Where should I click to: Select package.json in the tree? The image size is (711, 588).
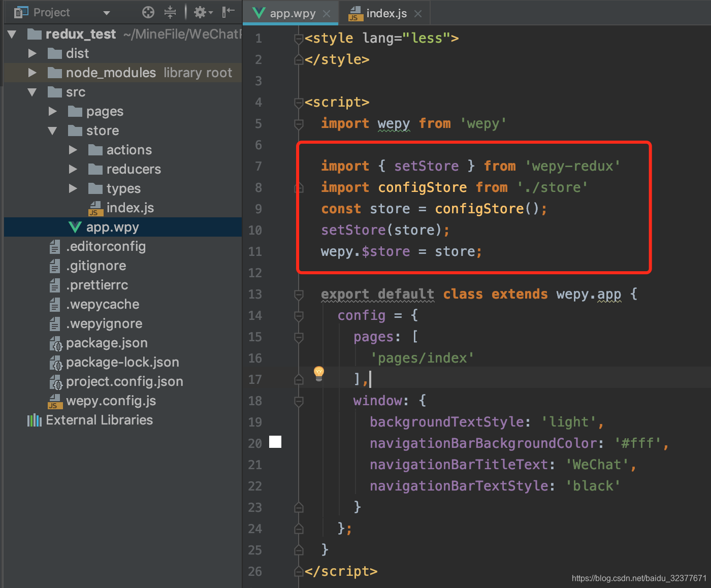(107, 343)
